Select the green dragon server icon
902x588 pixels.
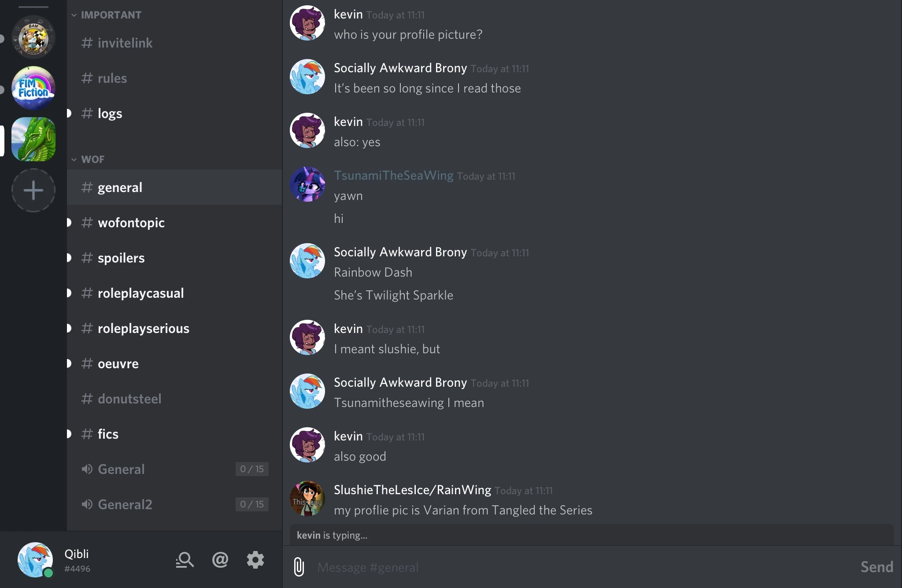point(33,139)
